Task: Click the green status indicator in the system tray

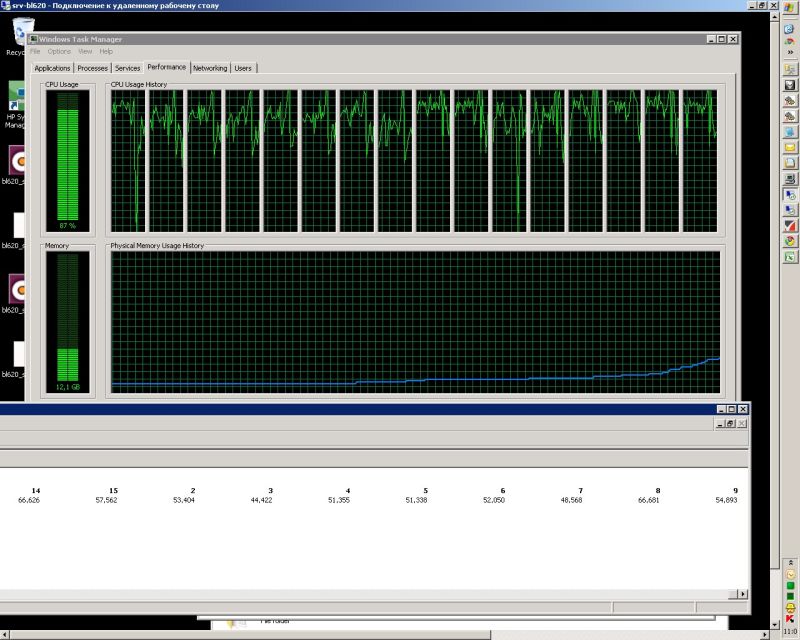Action: (790, 586)
